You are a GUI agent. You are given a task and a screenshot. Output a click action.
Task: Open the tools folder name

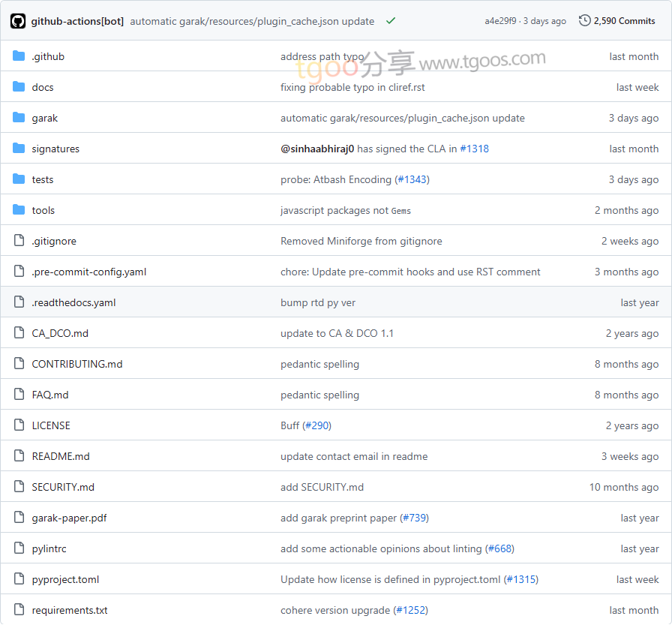coord(43,211)
